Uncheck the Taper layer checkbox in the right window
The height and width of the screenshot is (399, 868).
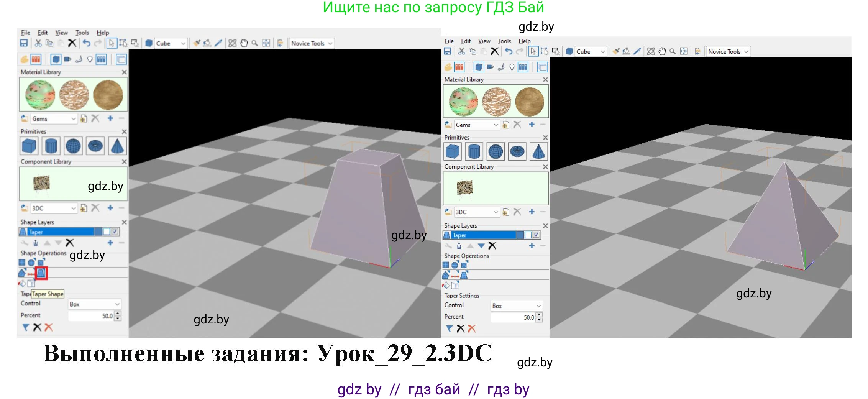coord(536,235)
